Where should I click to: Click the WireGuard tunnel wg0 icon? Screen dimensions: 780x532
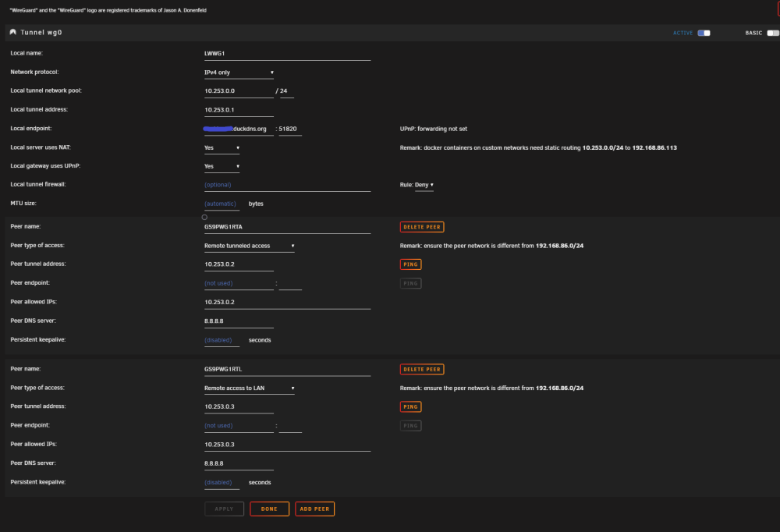point(13,32)
